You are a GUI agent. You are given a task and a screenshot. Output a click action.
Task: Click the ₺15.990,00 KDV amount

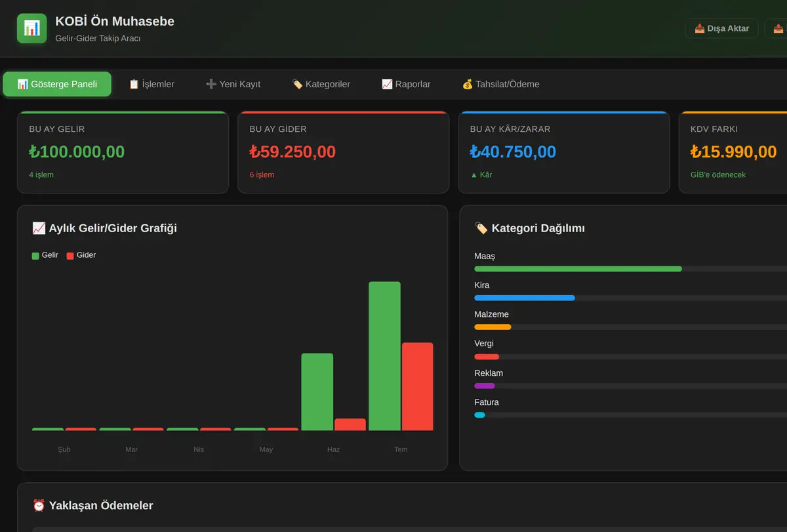733,152
